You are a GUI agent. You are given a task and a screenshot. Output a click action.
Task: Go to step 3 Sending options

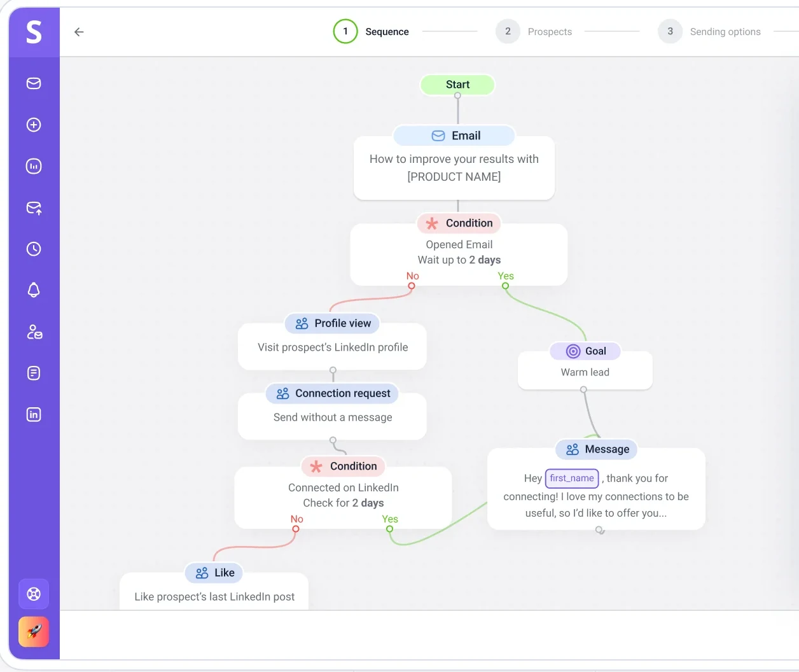710,31
